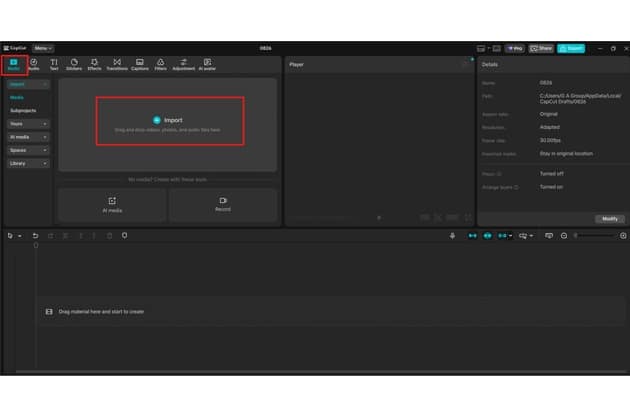630x420 pixels.
Task: Open the Transitions panel
Action: (117, 65)
